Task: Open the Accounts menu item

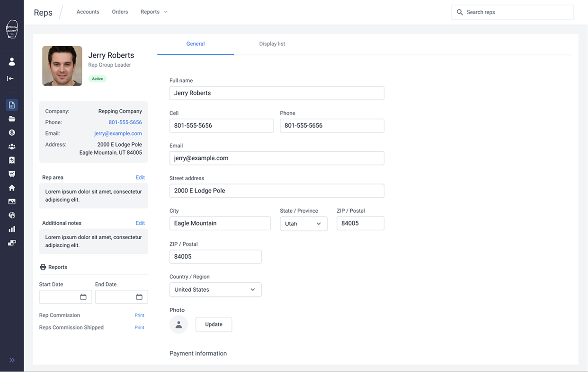Action: tap(88, 12)
